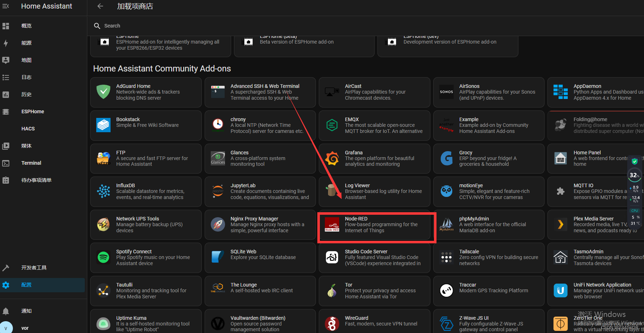Open the Example add-on card
This screenshot has height=333, width=644.
point(489,125)
